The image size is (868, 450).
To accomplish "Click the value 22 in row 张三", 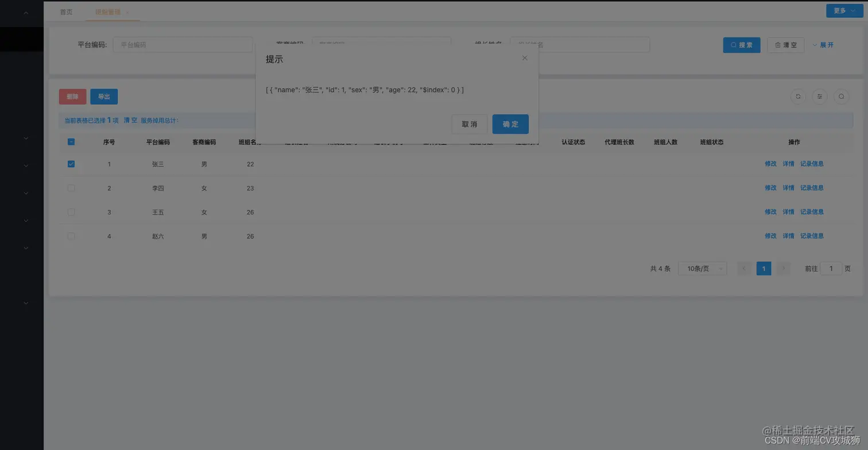I will [x=250, y=164].
